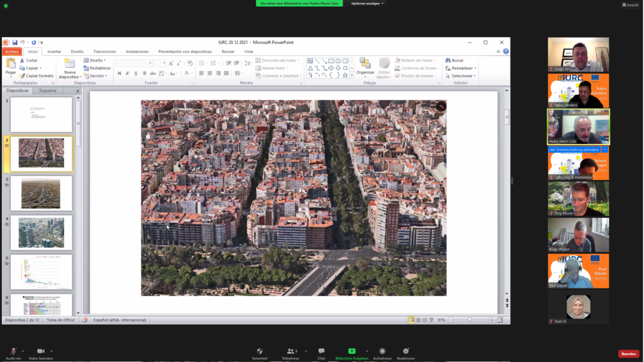Open the Zoom Chat panel
Image resolution: width=644 pixels, height=362 pixels.
tap(321, 351)
